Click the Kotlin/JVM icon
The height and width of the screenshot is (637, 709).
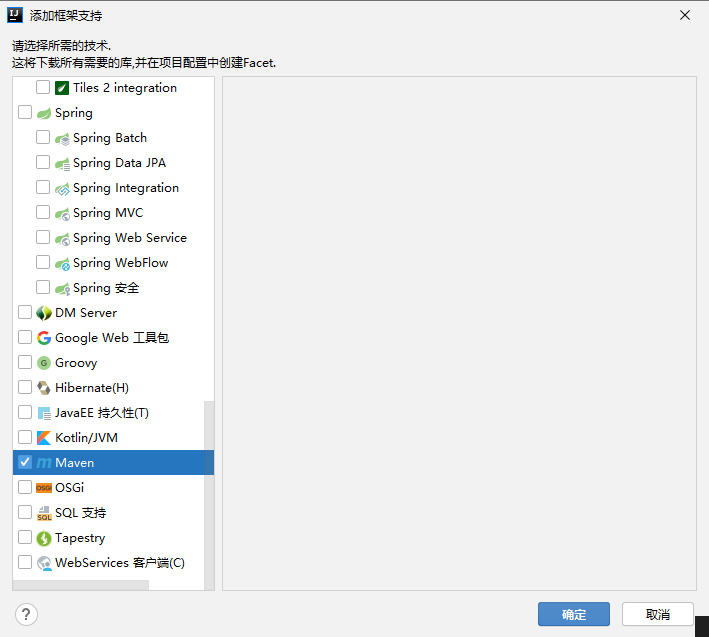44,438
